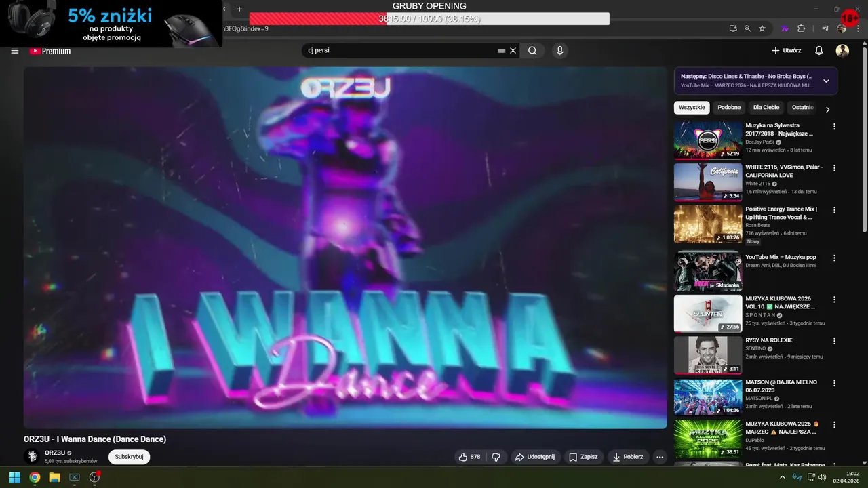
Task: Select the Ostatnio filter chip
Action: (802, 108)
